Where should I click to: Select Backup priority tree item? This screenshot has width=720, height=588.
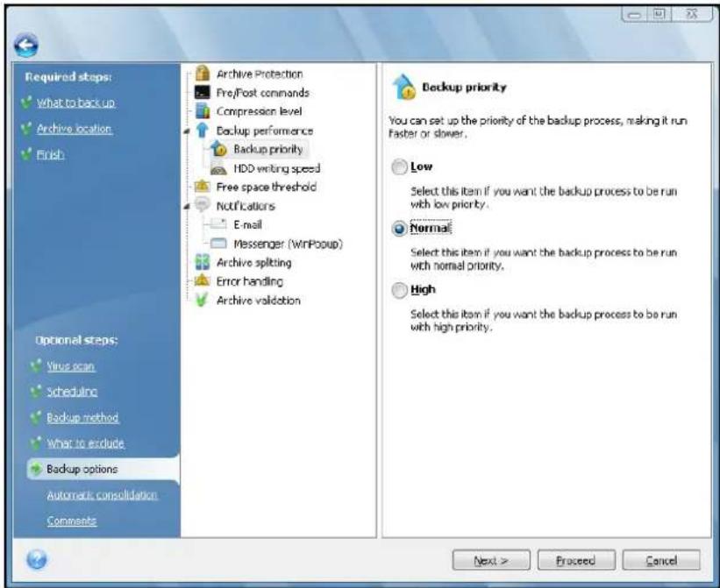[268, 149]
